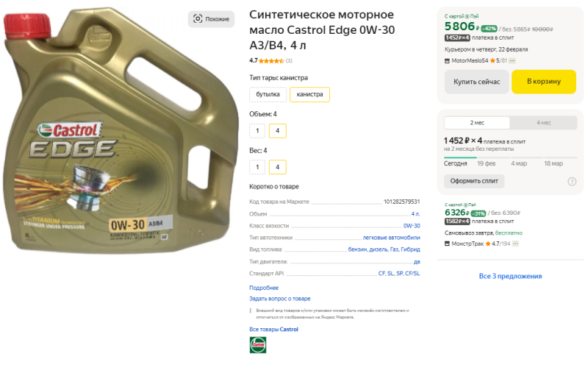This screenshot has width=588, height=379.
Task: Select volume option 1
Action: [x=257, y=131]
